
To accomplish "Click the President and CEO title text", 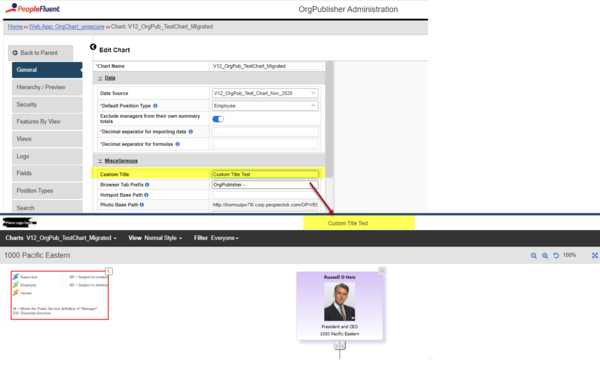I will tap(339, 327).
